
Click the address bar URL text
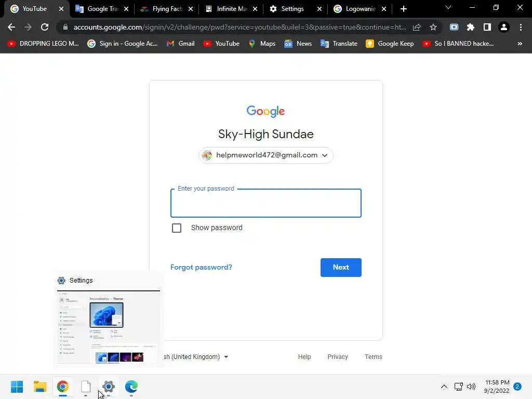tap(240, 27)
